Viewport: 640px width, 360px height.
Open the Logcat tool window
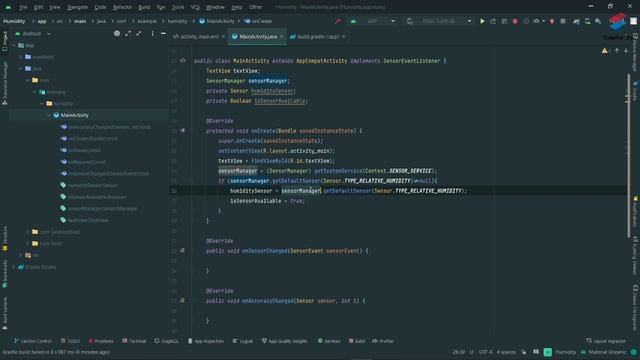coord(243,341)
